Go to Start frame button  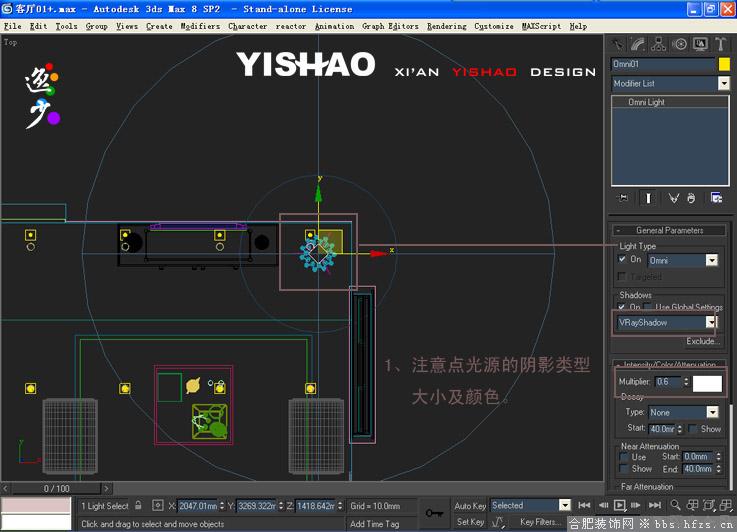[x=584, y=505]
